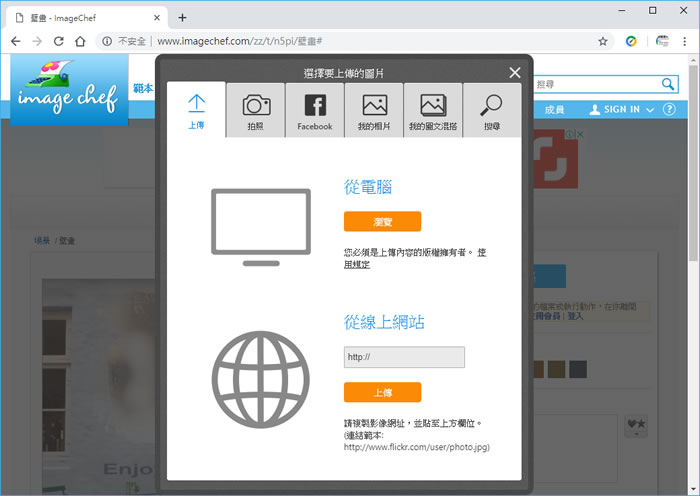Click the flickr example URL text

tap(417, 447)
